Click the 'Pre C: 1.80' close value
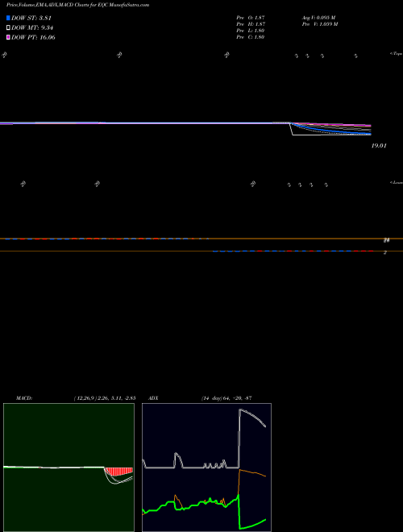This screenshot has width=403, height=532. click(x=251, y=37)
